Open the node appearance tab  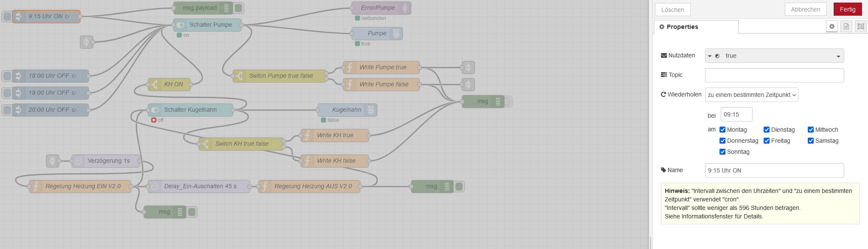click(x=860, y=26)
